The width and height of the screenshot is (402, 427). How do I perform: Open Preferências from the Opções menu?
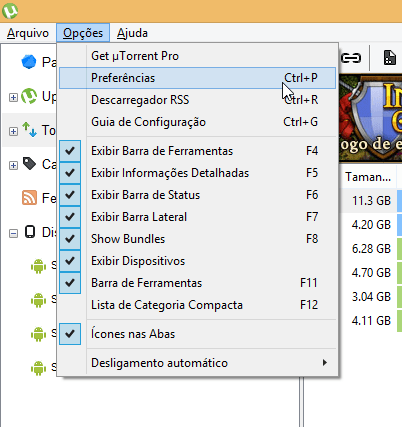pyautogui.click(x=197, y=78)
